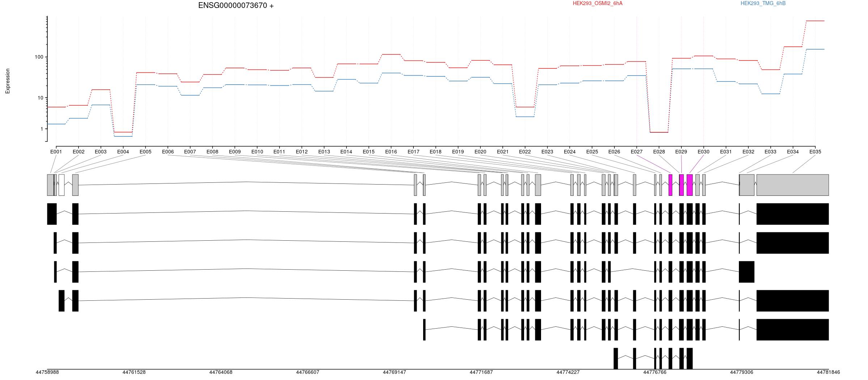Click y-axis tick value 1
The image size is (868, 380).
[42, 129]
